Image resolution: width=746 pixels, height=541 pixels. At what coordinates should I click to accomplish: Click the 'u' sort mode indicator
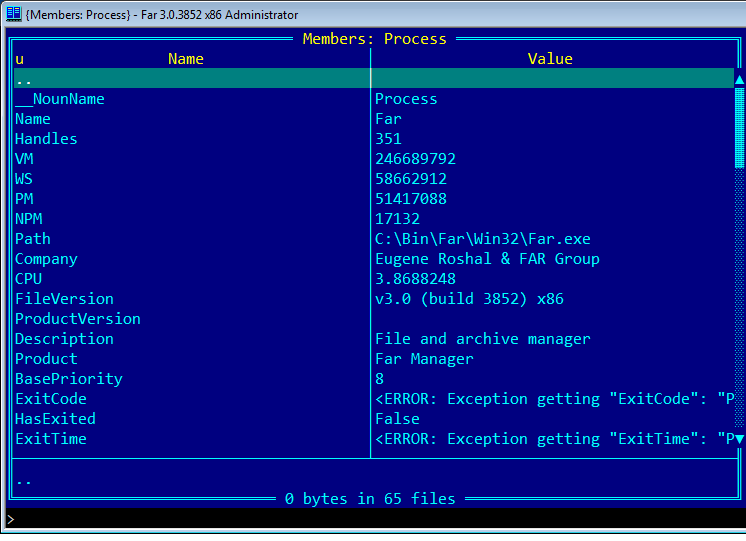tap(20, 60)
